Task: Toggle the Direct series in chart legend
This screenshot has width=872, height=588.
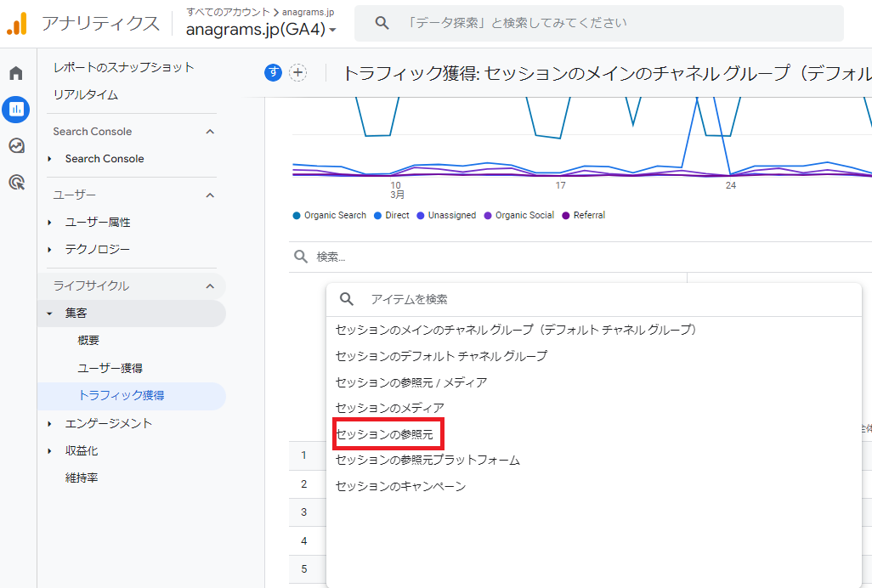Action: point(391,216)
